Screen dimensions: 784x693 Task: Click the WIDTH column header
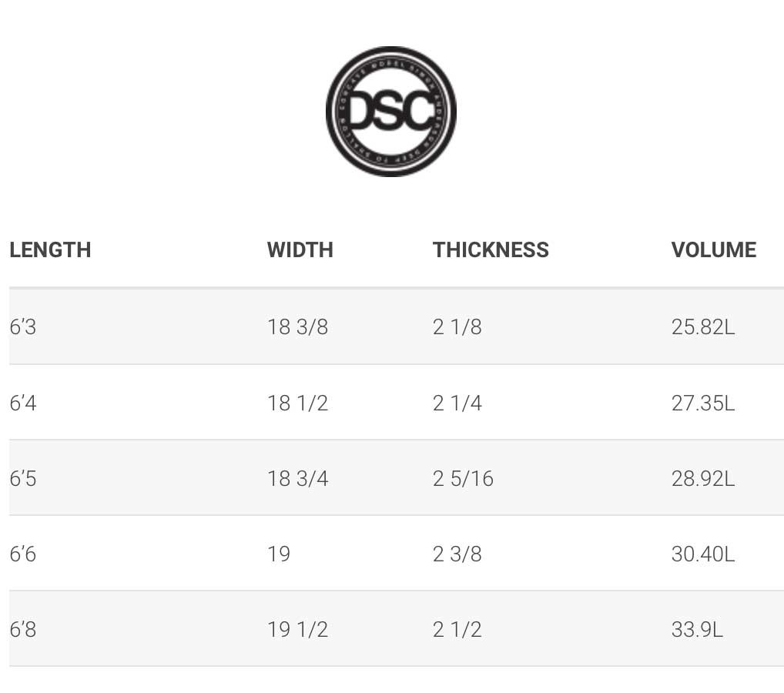pyautogui.click(x=300, y=250)
